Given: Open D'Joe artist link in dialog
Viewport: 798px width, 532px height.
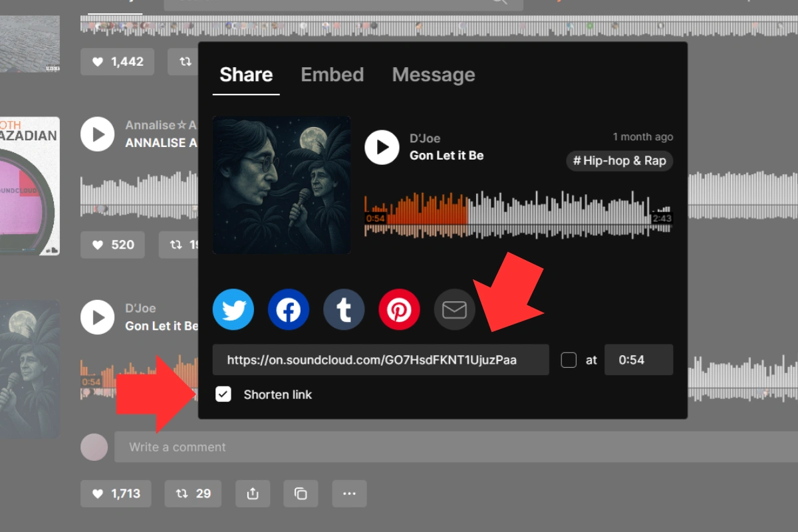Looking at the screenshot, I should (425, 138).
